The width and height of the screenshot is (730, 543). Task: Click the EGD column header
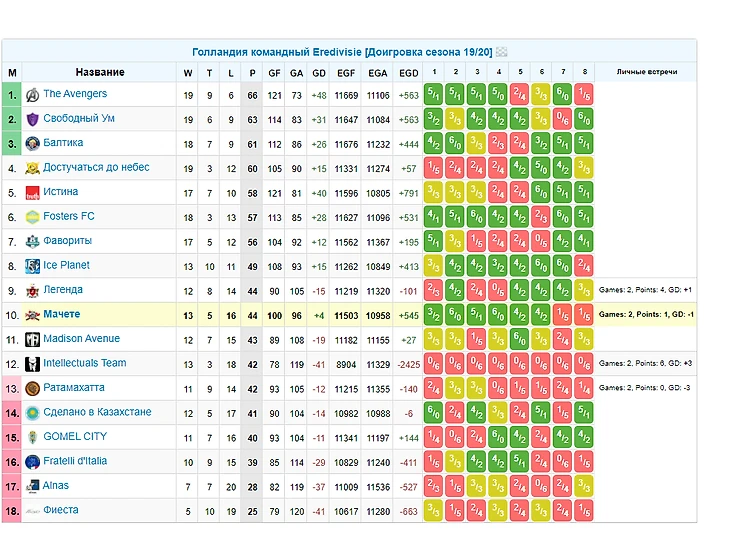pos(409,73)
